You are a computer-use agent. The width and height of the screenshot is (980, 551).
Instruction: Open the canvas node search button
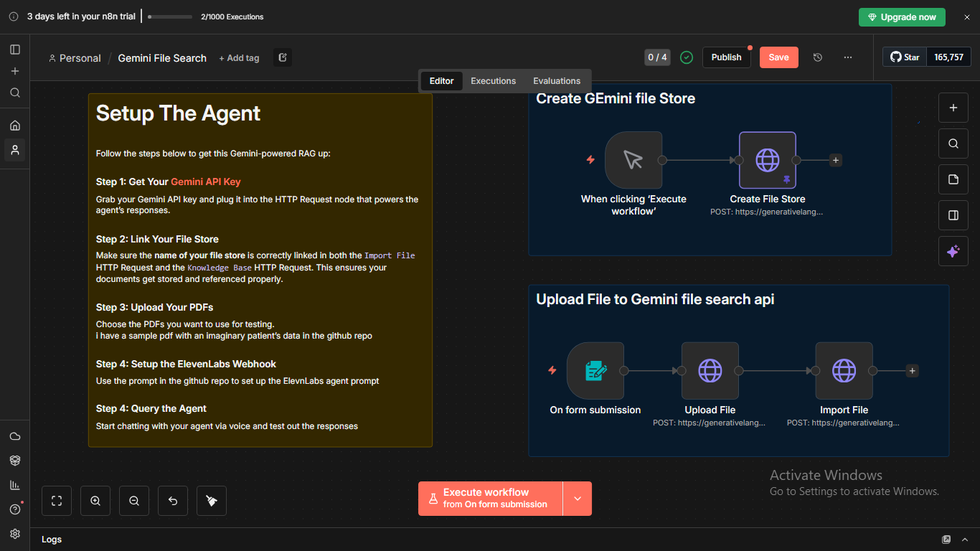coord(953,143)
